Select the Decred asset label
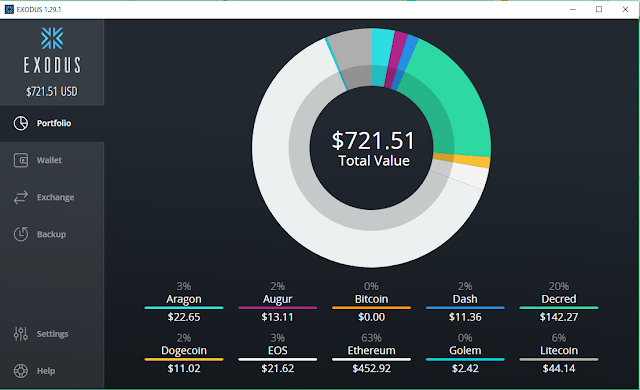 pyautogui.click(x=559, y=299)
